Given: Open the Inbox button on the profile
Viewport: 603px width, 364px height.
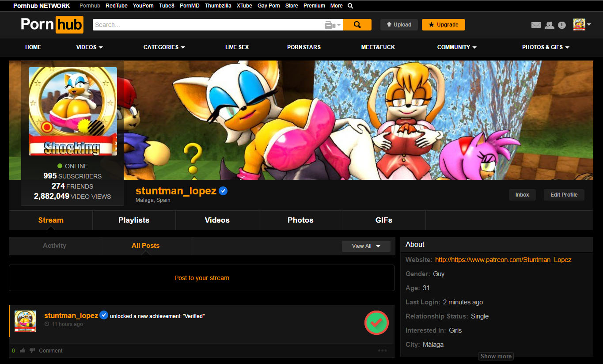Looking at the screenshot, I should pyautogui.click(x=522, y=195).
